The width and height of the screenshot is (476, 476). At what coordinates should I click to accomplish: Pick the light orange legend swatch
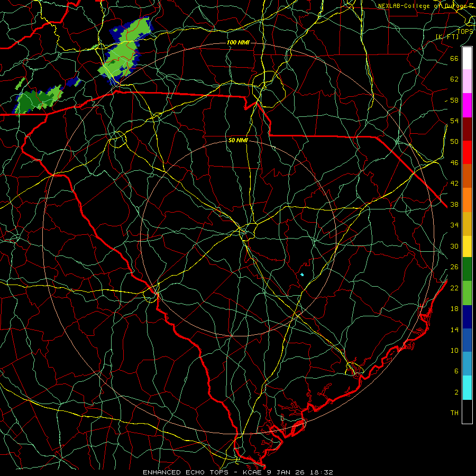(467, 199)
